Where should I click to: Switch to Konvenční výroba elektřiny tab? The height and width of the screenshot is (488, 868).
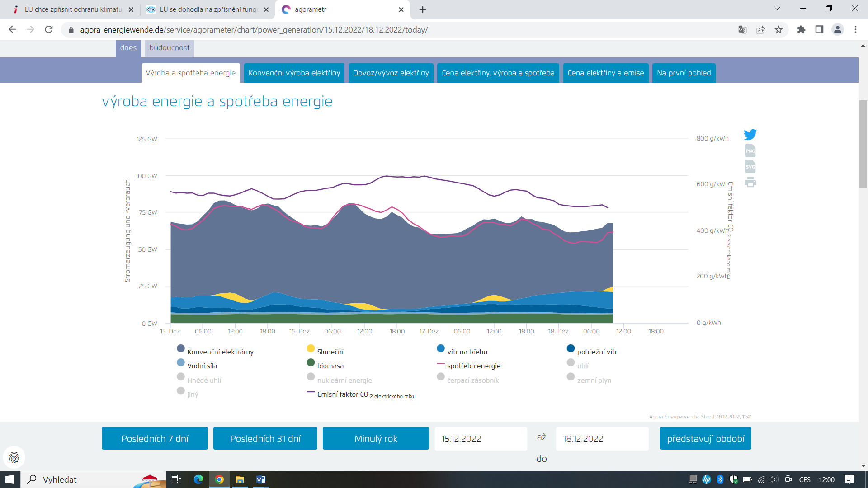pyautogui.click(x=294, y=73)
